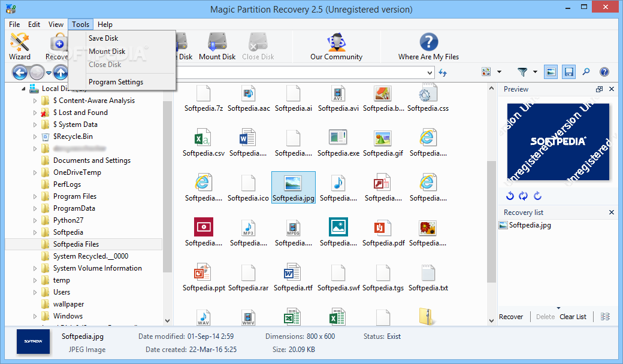Choose Program Settings from Tools menu

tap(122, 82)
